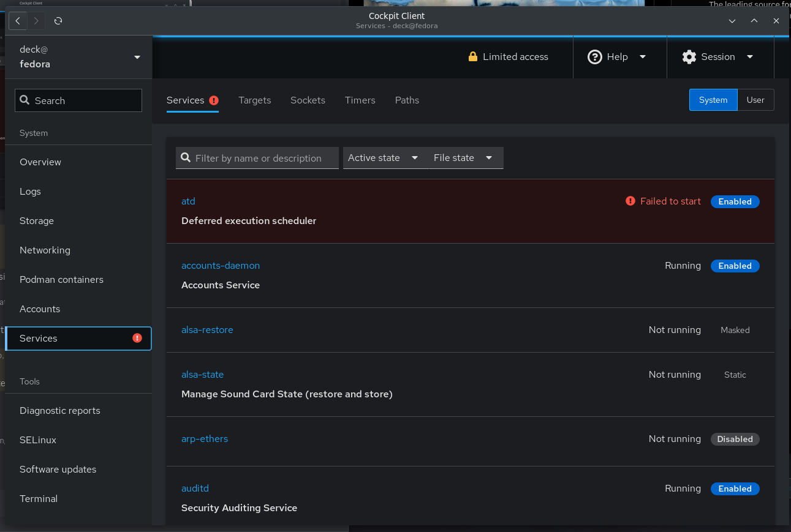791x532 pixels.
Task: Open the auditd service
Action: pyautogui.click(x=195, y=489)
